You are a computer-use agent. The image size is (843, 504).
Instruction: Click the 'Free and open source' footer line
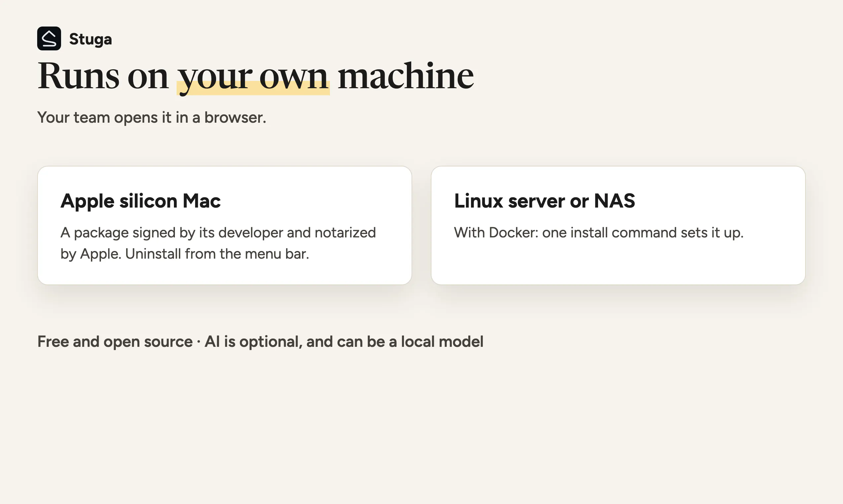tap(261, 342)
